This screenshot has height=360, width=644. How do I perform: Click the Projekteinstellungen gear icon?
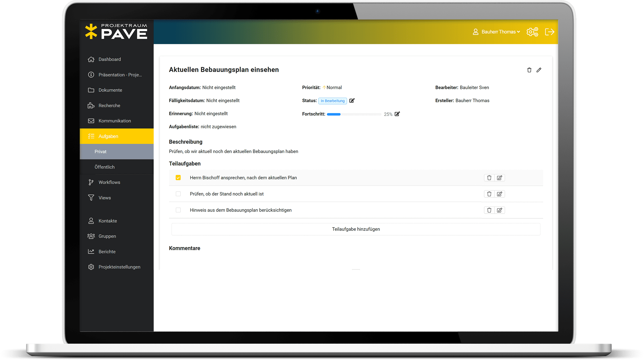tap(91, 267)
